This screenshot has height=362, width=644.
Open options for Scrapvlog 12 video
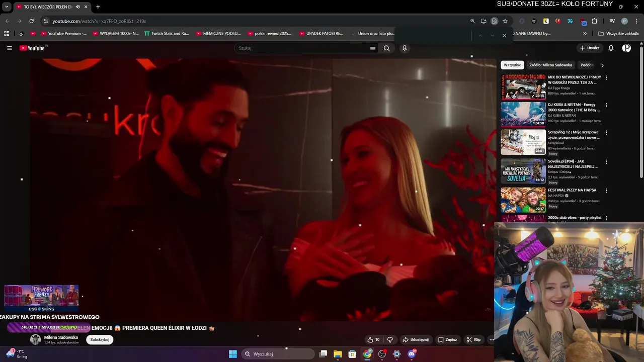tap(606, 133)
